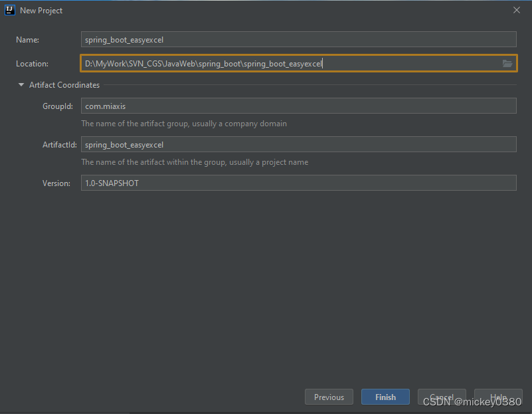The height and width of the screenshot is (414, 532).
Task: Cancel the new project dialog
Action: tap(442, 397)
